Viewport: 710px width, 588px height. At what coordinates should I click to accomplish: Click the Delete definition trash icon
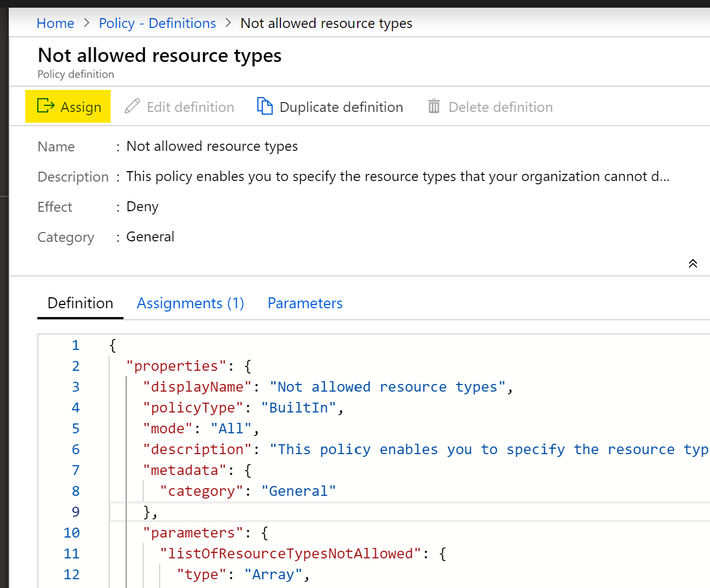[434, 106]
